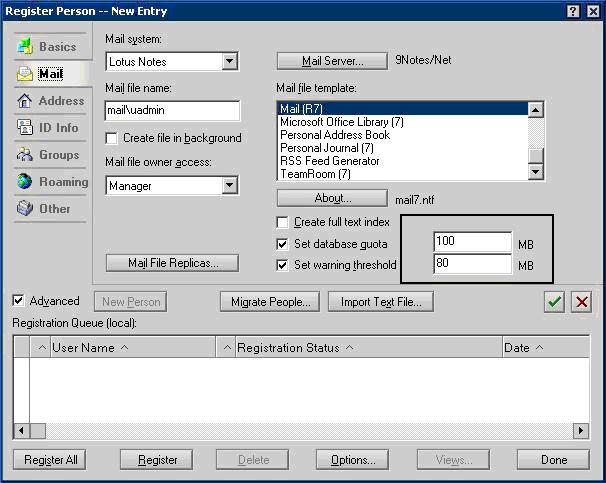This screenshot has height=483, width=606.
Task: Click the Import Text File button
Action: tap(381, 302)
